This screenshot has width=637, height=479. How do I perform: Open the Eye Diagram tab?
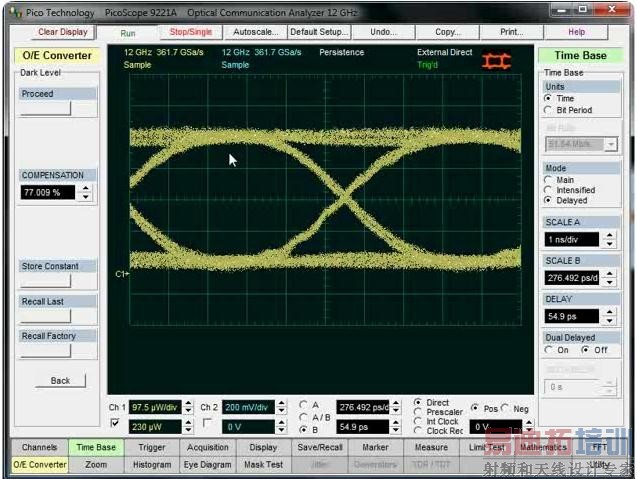[x=208, y=464]
